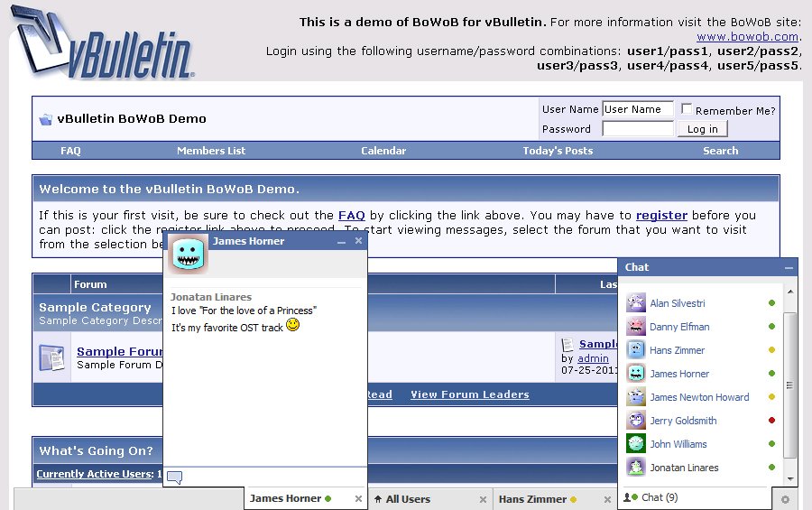Viewport: 812px width, 510px height.
Task: Close the All Users bottom tab
Action: [483, 500]
